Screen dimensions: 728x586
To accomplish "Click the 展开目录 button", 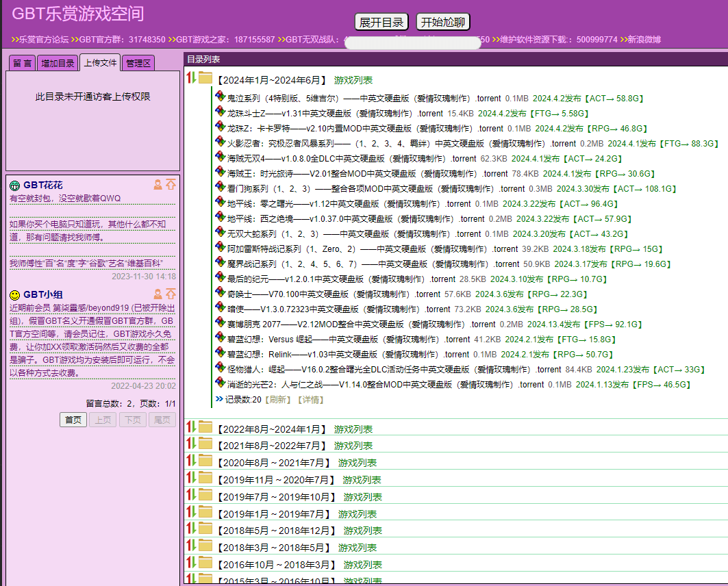I will (x=381, y=21).
